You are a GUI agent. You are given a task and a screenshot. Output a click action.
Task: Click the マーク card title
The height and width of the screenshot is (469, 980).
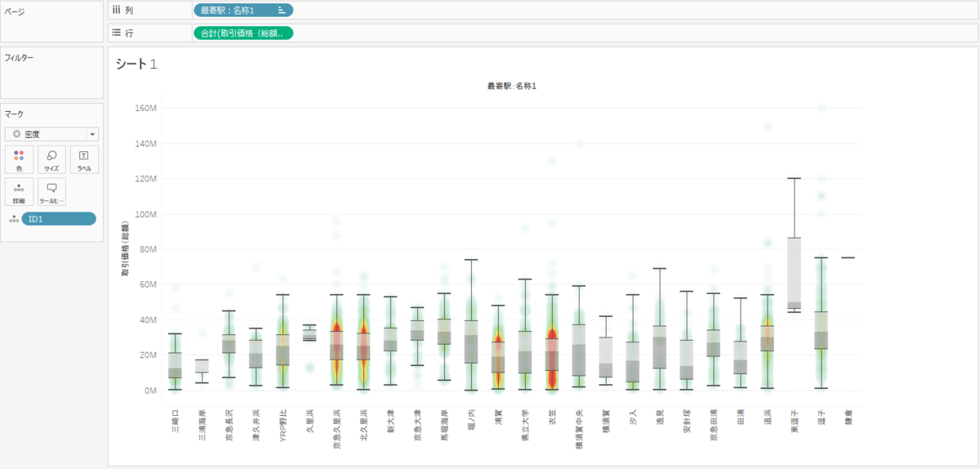click(14, 114)
